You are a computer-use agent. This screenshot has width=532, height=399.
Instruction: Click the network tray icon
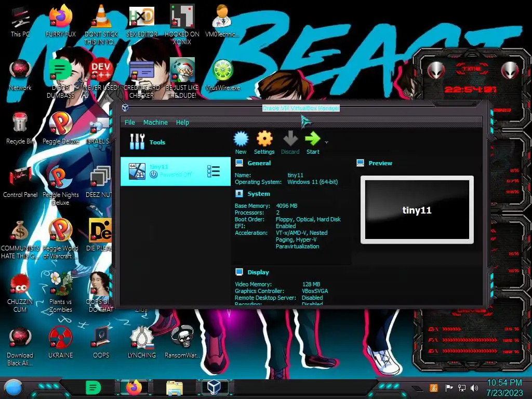point(461,388)
